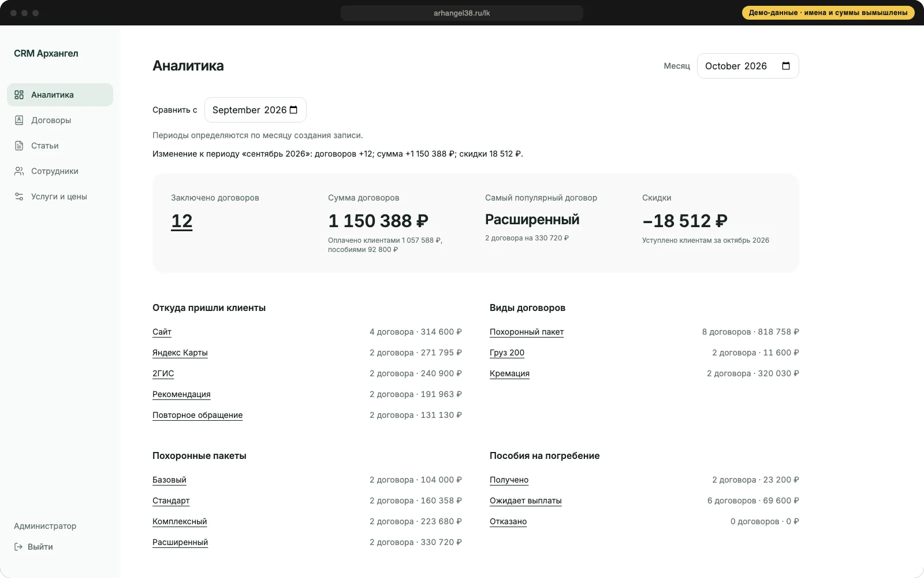Click the 1 150 388 ₽ contracts sum value
924x578 pixels.
pos(378,221)
